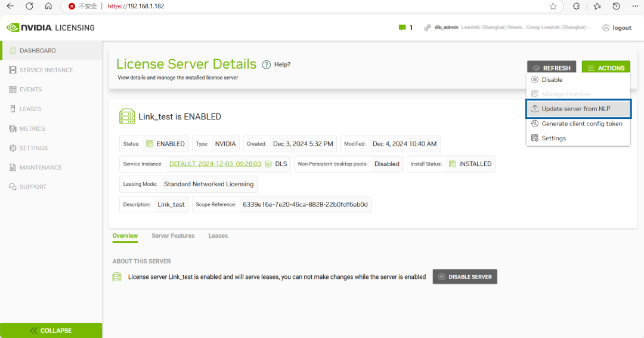The width and height of the screenshot is (644, 338).
Task: Click the Refresh button
Action: [552, 68]
